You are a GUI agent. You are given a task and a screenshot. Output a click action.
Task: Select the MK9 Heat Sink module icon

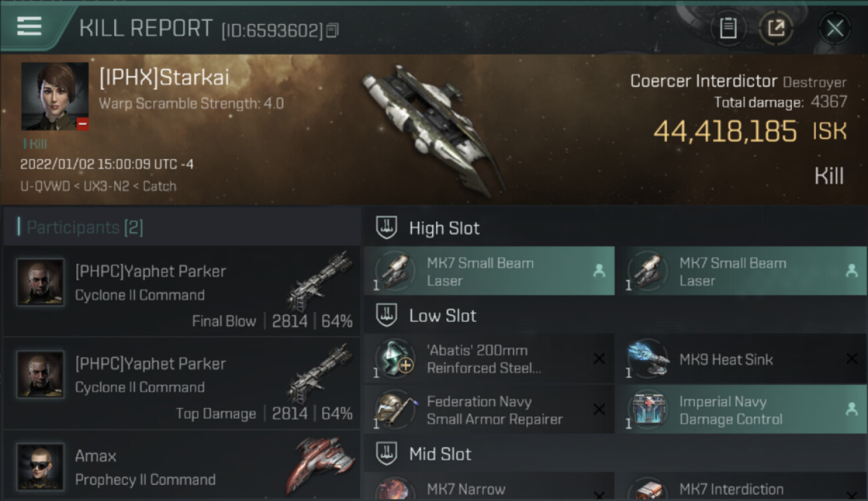pyautogui.click(x=648, y=359)
